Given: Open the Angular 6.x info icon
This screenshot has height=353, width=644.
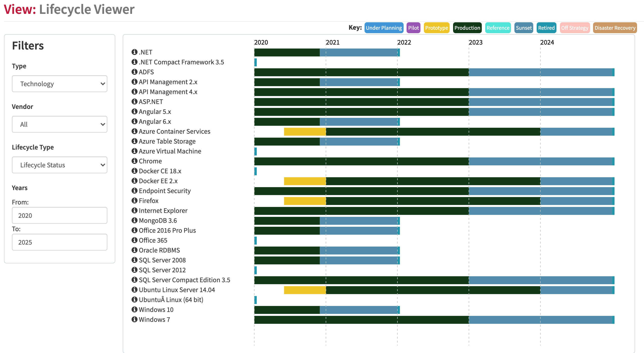Looking at the screenshot, I should click(x=135, y=121).
